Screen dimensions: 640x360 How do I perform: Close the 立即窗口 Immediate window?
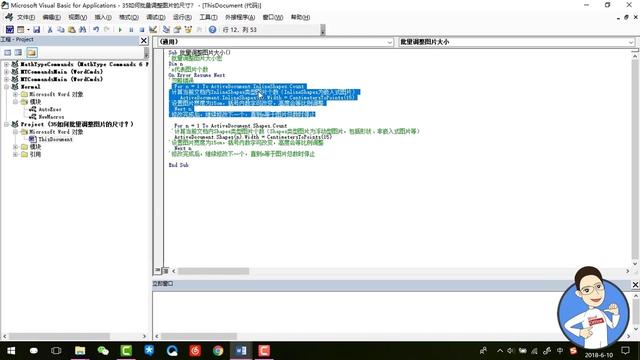coord(635,284)
